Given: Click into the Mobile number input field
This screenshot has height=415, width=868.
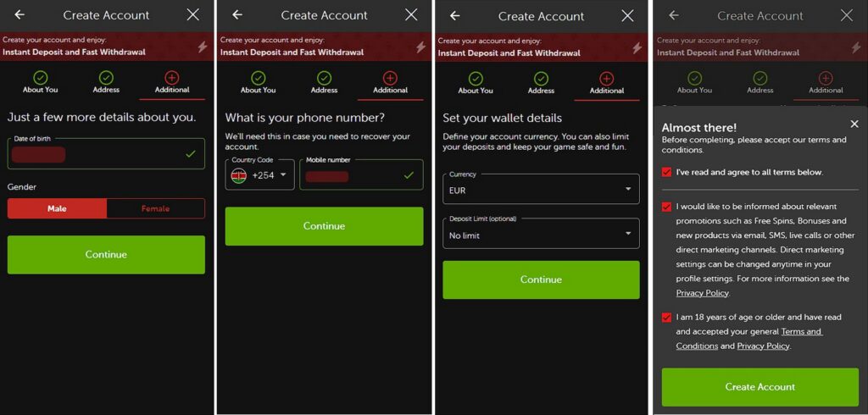Looking at the screenshot, I should pos(360,175).
